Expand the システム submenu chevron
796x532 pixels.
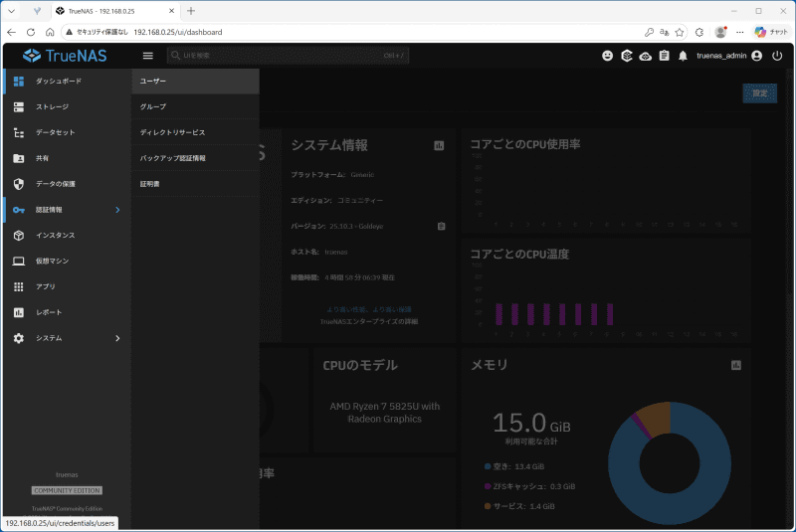pos(117,338)
